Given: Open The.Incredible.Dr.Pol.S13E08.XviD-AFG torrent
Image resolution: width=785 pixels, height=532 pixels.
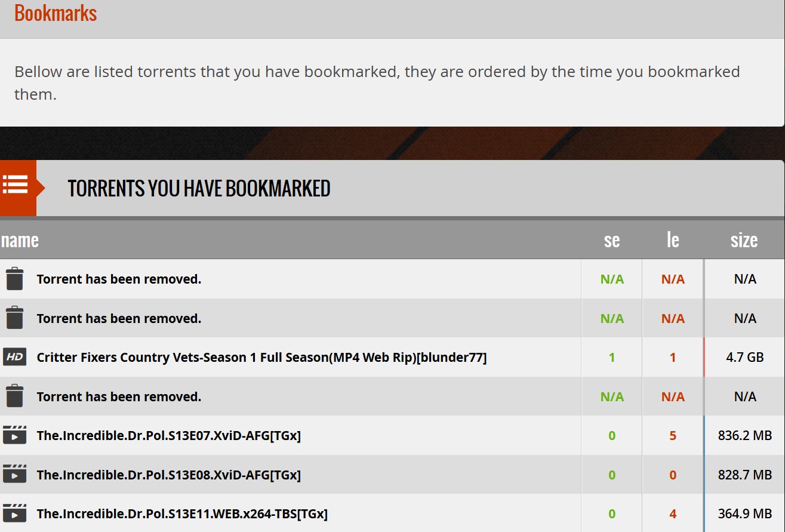Looking at the screenshot, I should (169, 475).
